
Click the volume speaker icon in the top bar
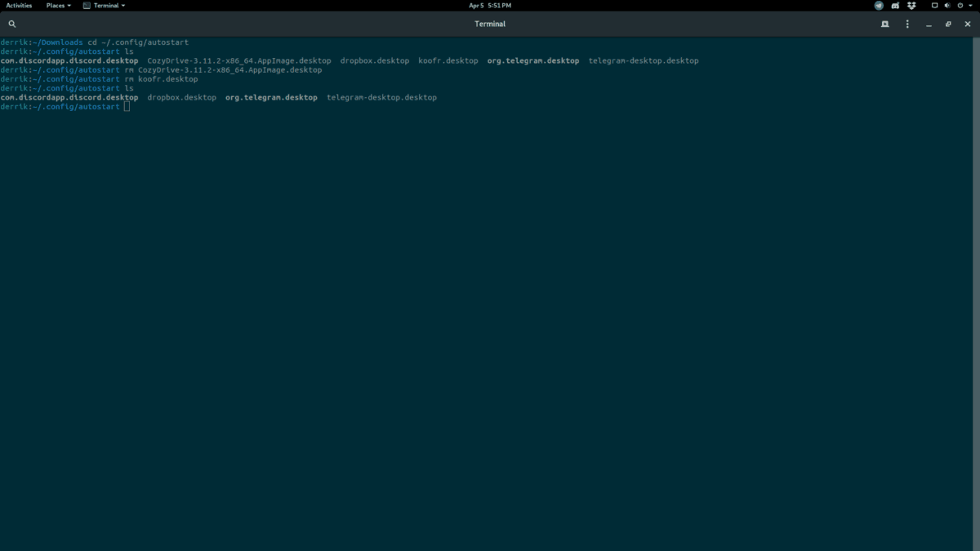tap(947, 5)
